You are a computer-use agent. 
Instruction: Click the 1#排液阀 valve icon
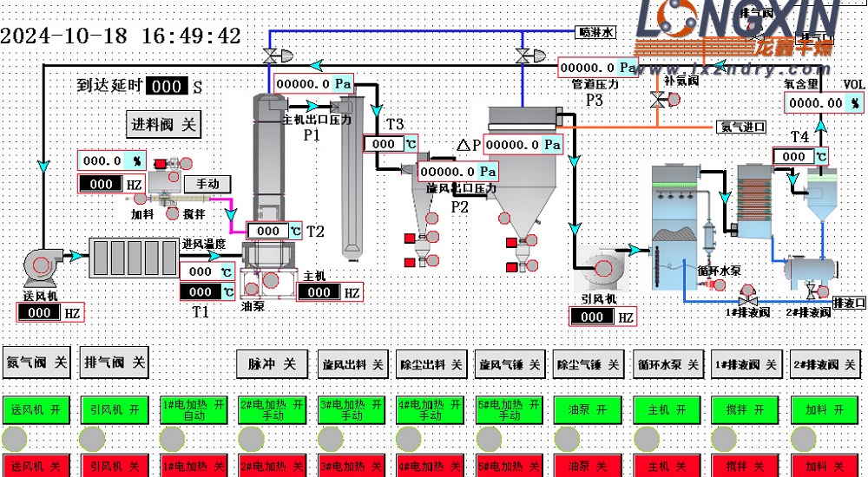pos(748,297)
